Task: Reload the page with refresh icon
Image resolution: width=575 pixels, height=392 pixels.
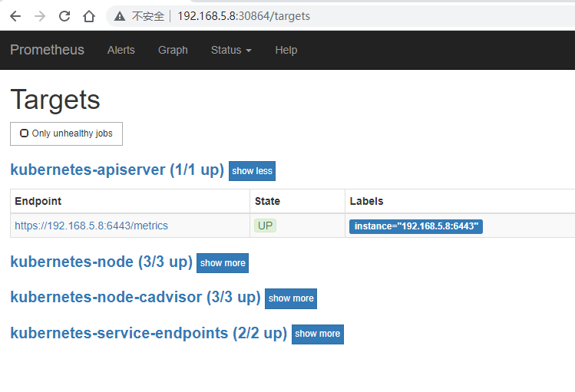Action: click(64, 16)
